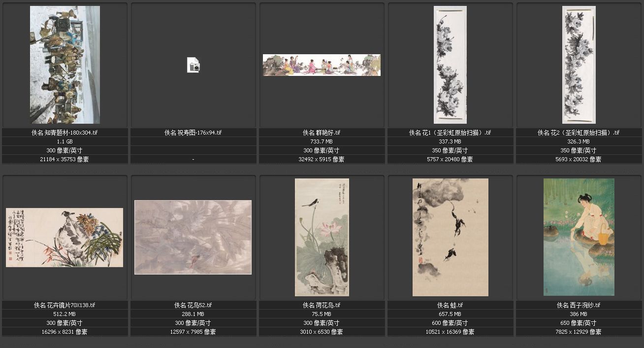Click the filename 佚名 荷花鸟.tif
This screenshot has width=644, height=348.
(322, 305)
